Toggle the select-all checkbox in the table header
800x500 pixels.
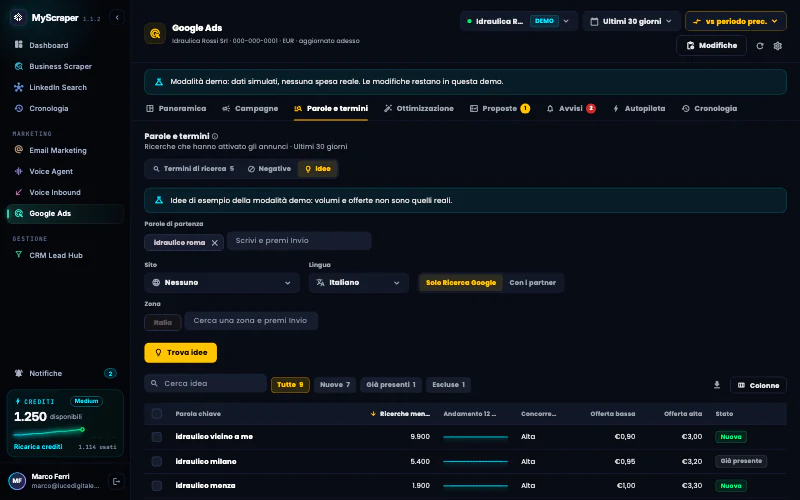[x=157, y=414]
